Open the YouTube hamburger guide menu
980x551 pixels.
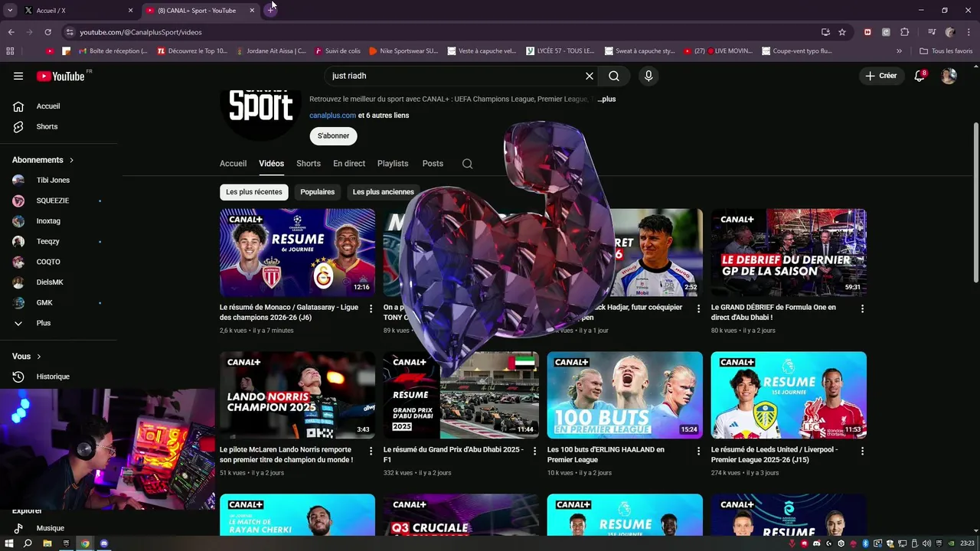[x=18, y=76]
